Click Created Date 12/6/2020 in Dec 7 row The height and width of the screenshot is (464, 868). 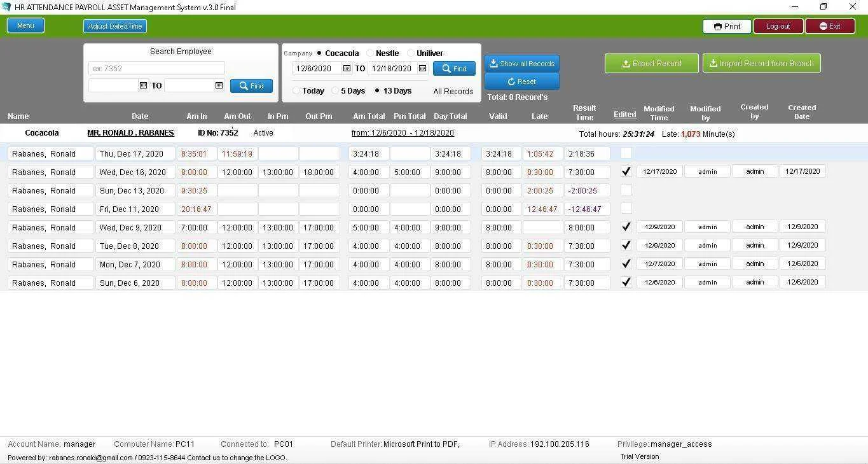coord(803,264)
